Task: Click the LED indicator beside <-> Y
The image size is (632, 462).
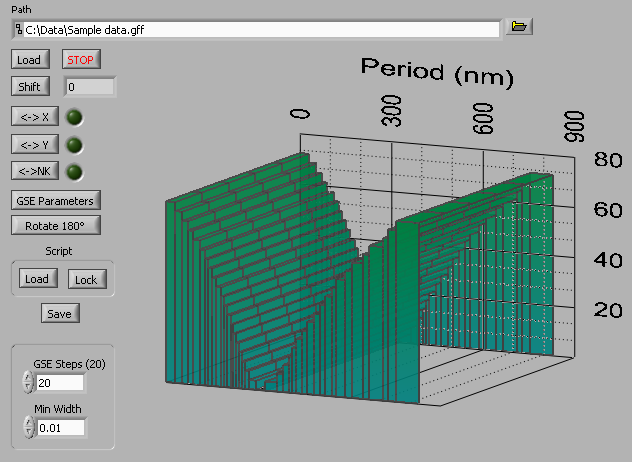Action: [73, 145]
